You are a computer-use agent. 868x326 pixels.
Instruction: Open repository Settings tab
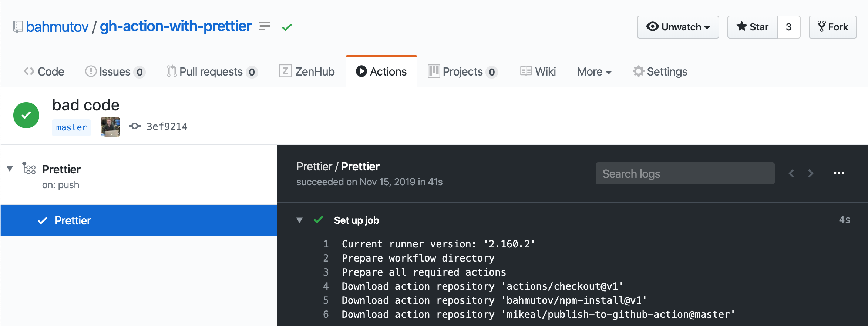coord(660,71)
